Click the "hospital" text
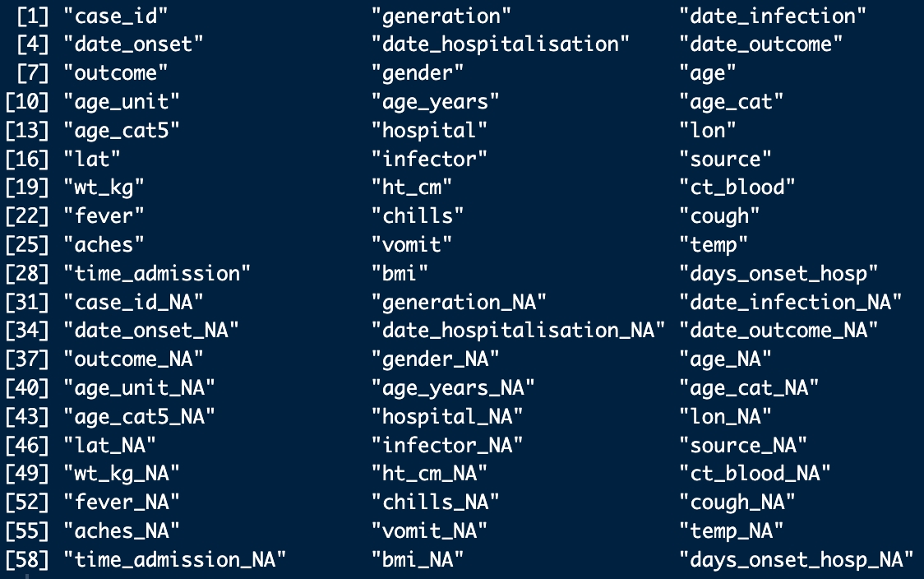The height and width of the screenshot is (579, 924). (429, 130)
